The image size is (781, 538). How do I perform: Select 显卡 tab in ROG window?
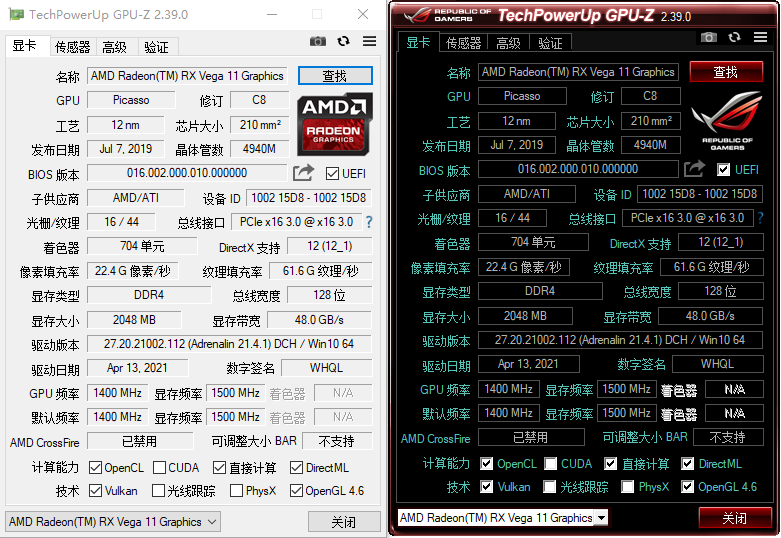coord(418,42)
